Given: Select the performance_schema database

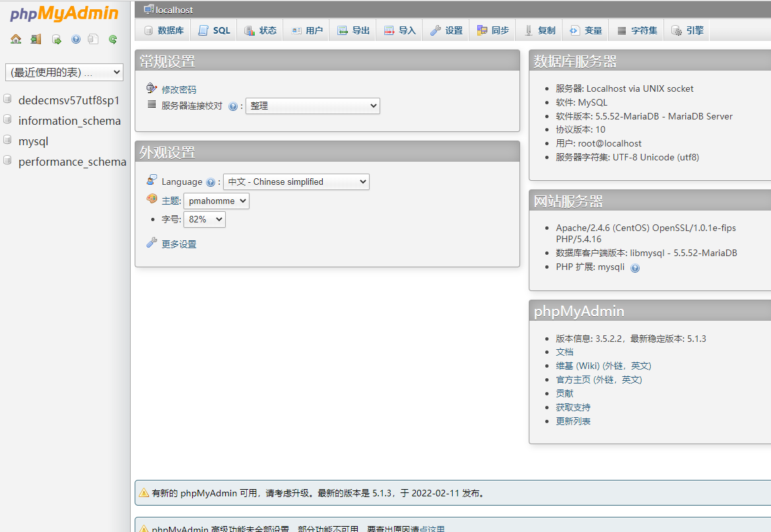Looking at the screenshot, I should [x=73, y=162].
